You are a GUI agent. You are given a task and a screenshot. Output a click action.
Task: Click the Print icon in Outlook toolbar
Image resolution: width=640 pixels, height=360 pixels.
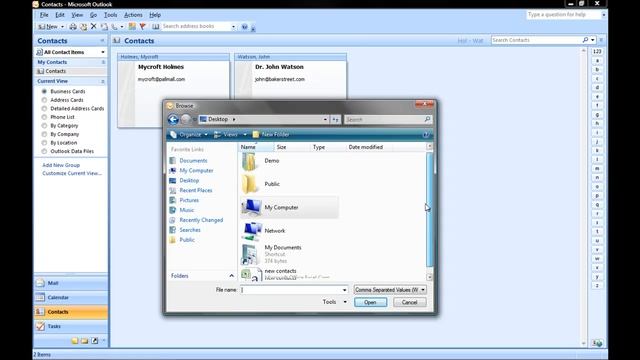coord(73,27)
